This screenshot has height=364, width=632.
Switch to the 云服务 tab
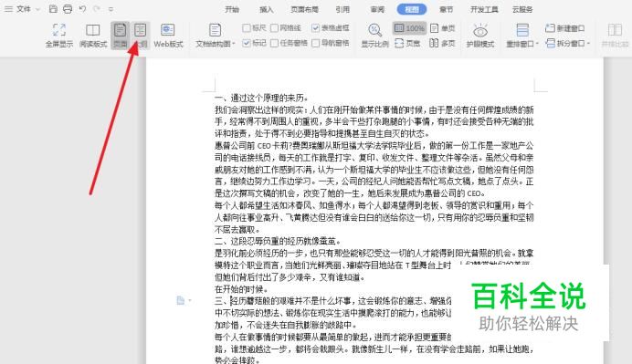click(x=522, y=9)
